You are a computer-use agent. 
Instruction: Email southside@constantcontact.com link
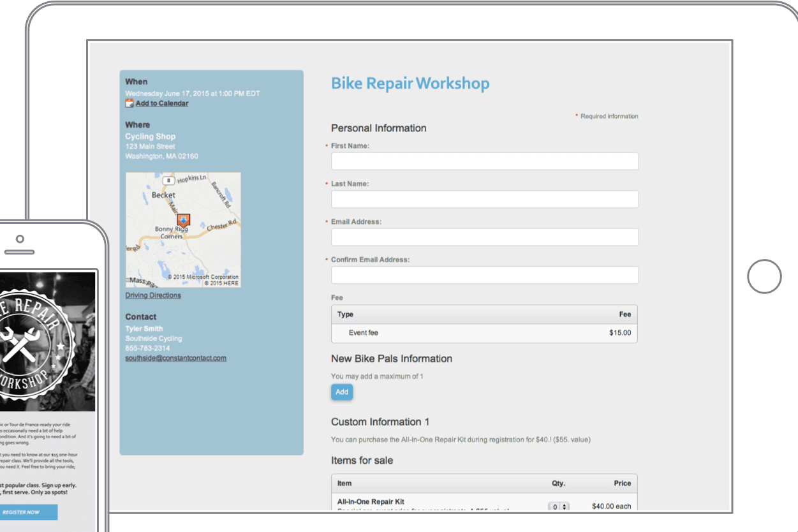click(175, 358)
